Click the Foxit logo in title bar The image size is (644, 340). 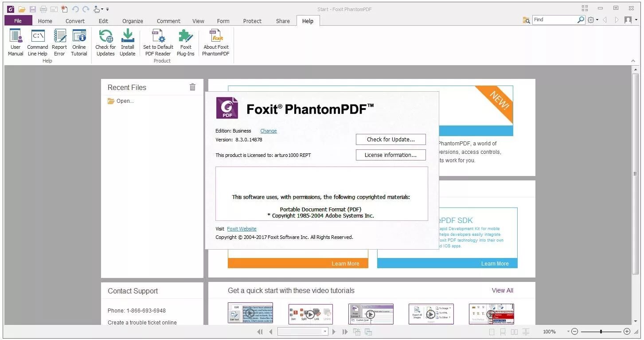click(11, 9)
